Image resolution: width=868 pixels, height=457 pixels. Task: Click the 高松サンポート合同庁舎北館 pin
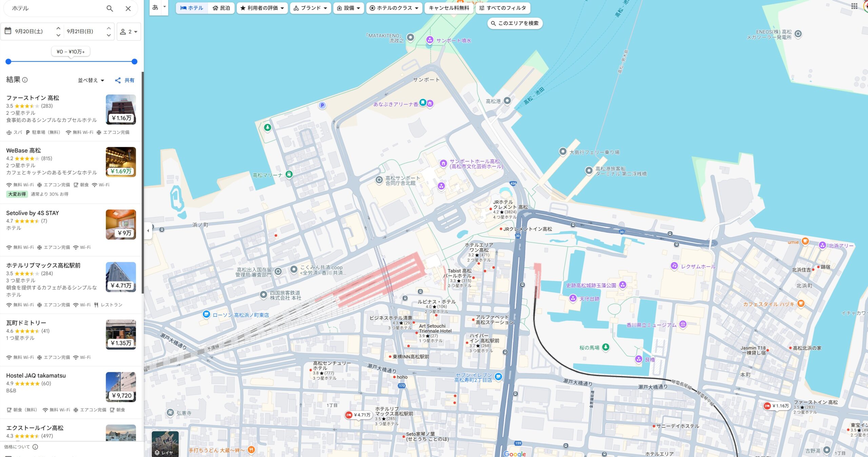click(379, 180)
